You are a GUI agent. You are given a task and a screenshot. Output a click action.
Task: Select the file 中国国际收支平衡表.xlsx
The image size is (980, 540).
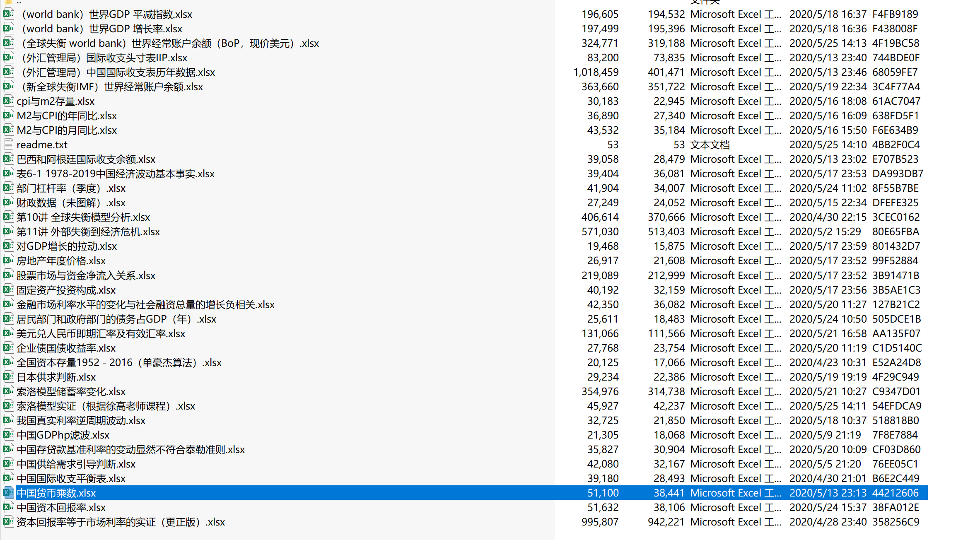[x=71, y=479]
